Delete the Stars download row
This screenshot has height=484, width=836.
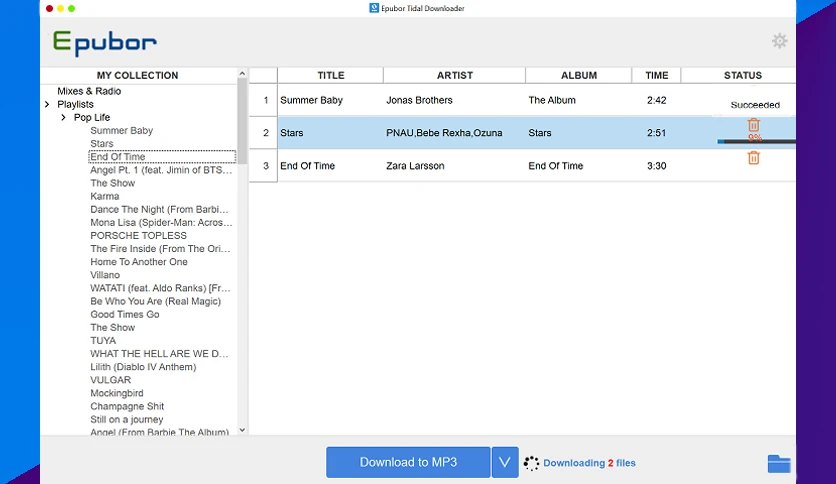(x=753, y=125)
